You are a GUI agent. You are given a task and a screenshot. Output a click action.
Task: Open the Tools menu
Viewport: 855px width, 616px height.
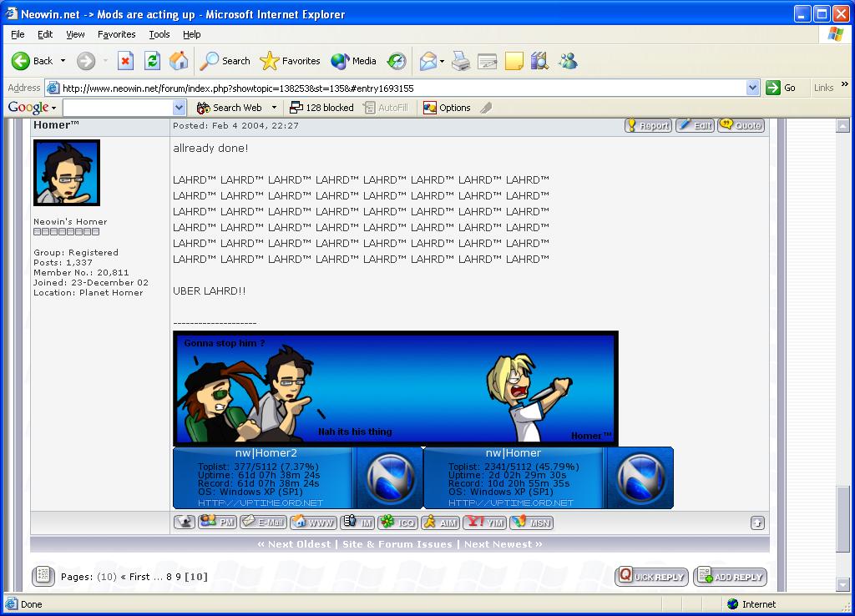click(x=159, y=34)
